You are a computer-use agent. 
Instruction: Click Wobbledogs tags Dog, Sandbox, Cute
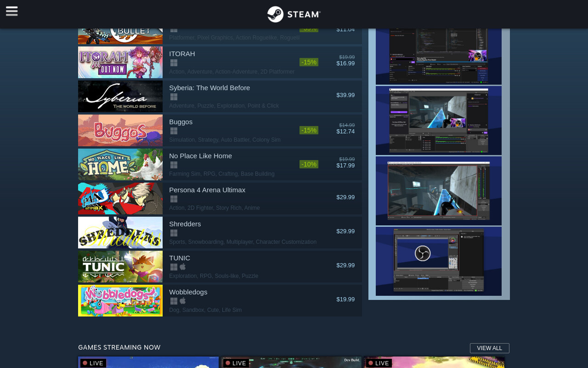(x=205, y=310)
